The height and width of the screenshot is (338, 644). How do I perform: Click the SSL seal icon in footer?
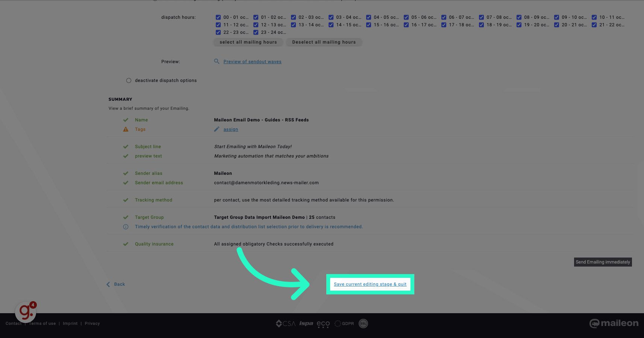[x=363, y=323]
